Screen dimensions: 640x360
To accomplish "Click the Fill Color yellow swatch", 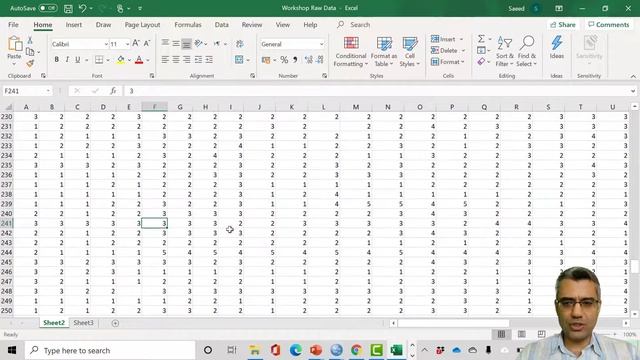I will 120,60.
